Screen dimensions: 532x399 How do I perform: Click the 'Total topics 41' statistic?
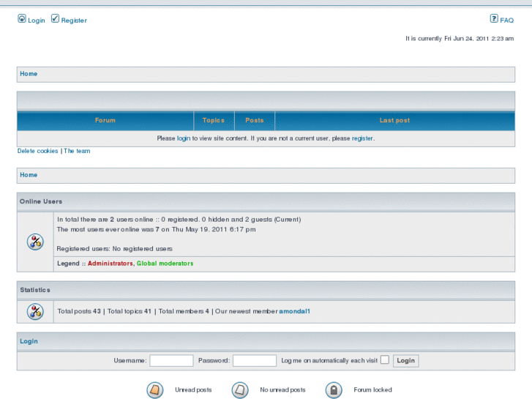click(x=130, y=311)
